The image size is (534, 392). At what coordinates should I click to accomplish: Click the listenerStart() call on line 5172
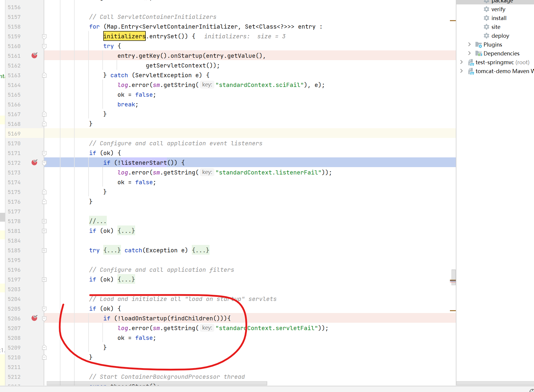[x=149, y=162]
